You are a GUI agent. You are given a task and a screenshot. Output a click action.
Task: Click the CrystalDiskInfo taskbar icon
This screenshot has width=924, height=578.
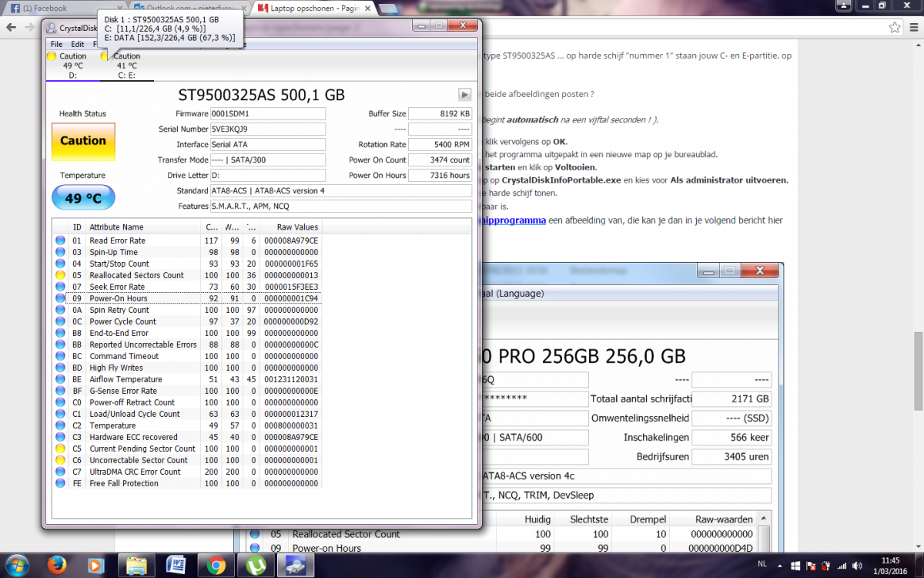[295, 564]
